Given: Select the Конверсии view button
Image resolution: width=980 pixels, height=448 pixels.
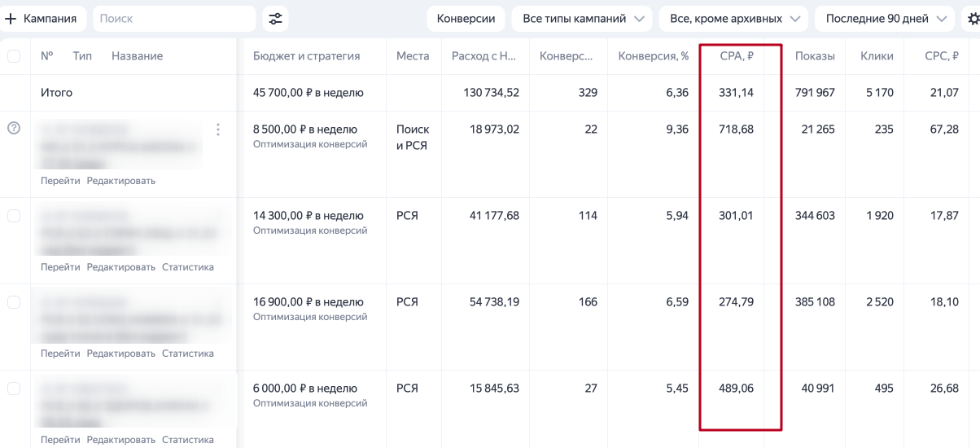Looking at the screenshot, I should (466, 19).
